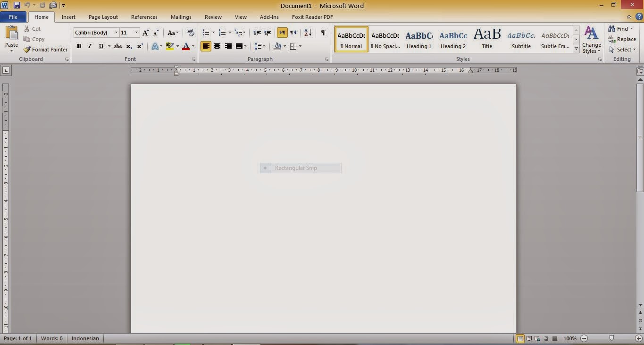Show paragraph marks with the pilcrow icon
The image size is (644, 345).
(x=323, y=33)
